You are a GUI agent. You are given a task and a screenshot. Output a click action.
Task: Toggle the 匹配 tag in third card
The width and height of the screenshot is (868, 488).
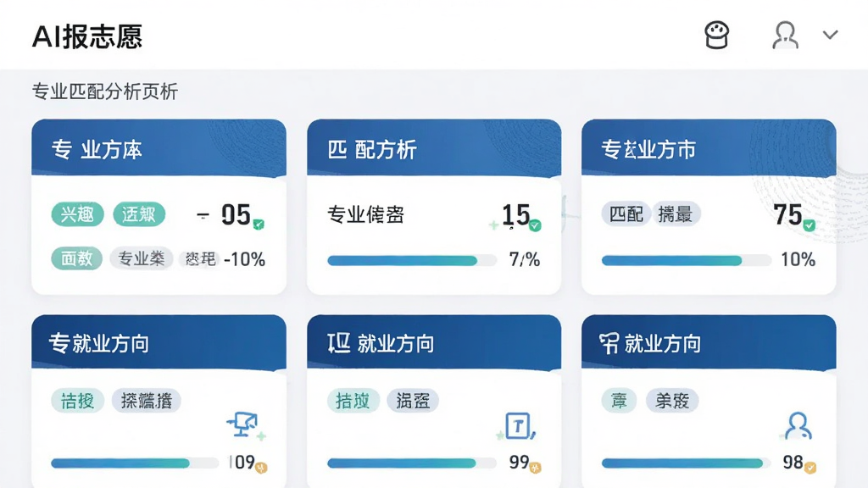(x=626, y=213)
